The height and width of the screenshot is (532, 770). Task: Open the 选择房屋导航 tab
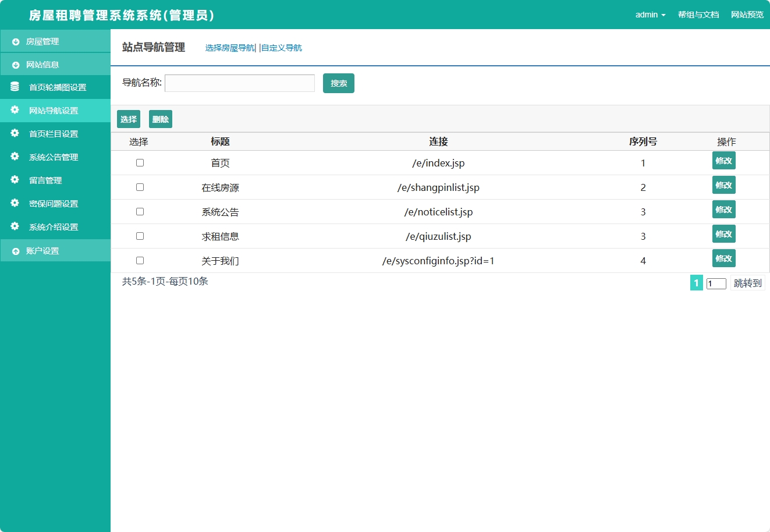229,48
